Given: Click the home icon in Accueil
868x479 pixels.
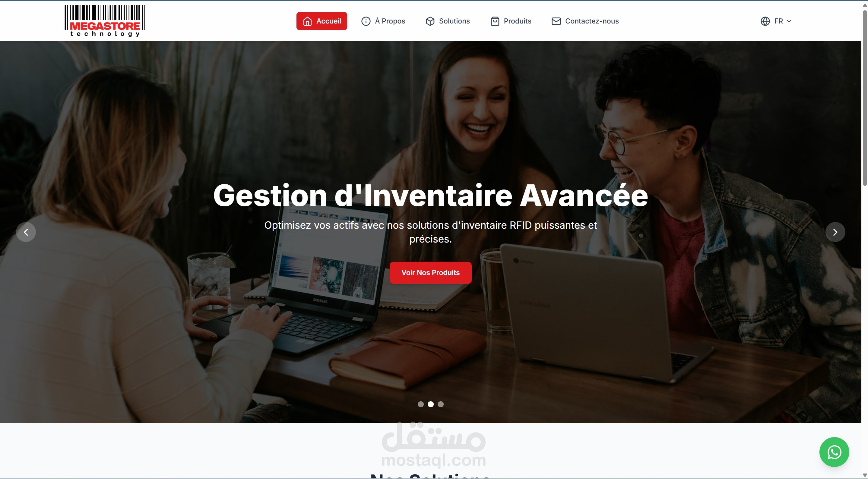Looking at the screenshot, I should 307,21.
